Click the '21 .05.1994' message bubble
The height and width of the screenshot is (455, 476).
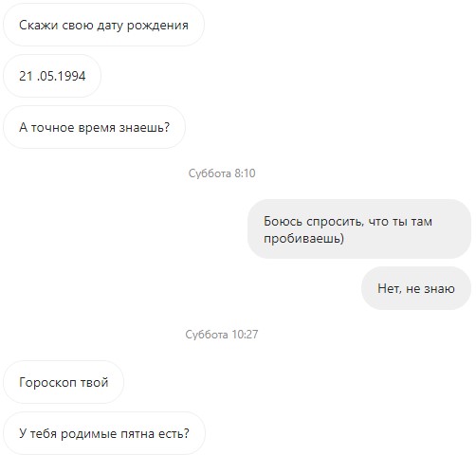pos(52,76)
